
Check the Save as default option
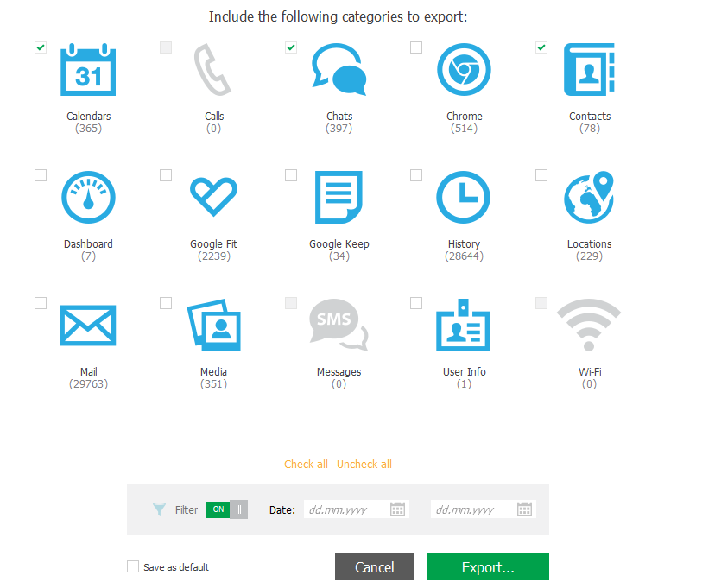pyautogui.click(x=133, y=566)
